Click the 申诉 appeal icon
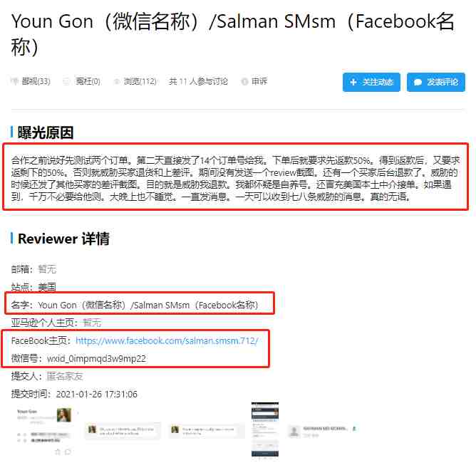This screenshot has height=475, width=476. 244,81
